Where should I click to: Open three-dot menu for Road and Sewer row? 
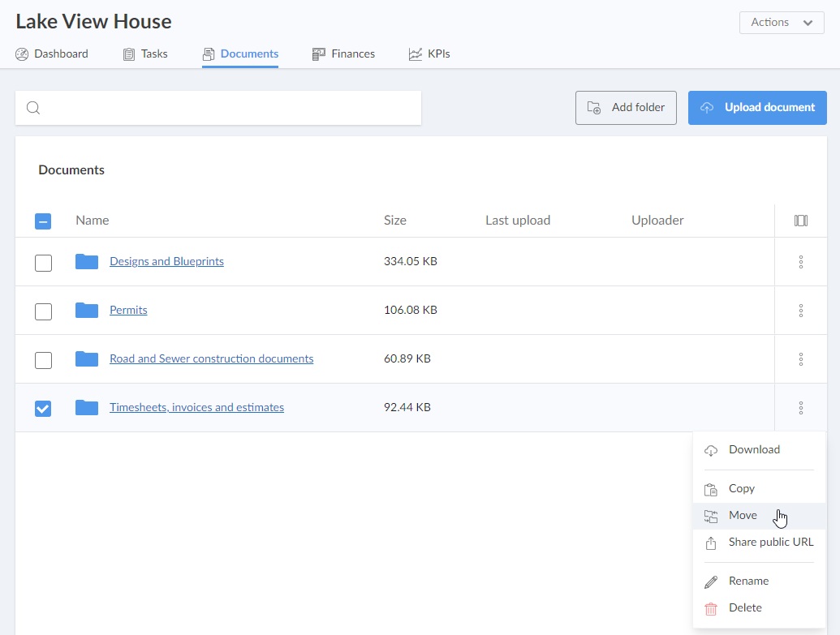(x=800, y=359)
